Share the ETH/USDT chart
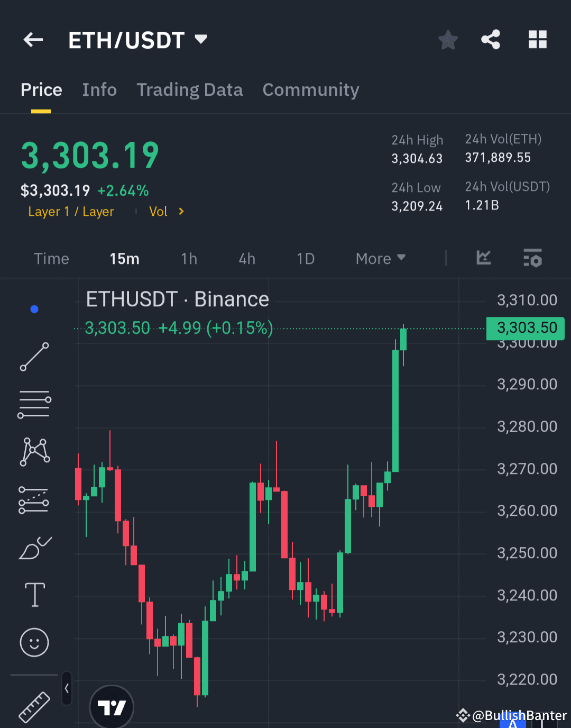Screen dimensions: 571x728 (491, 40)
